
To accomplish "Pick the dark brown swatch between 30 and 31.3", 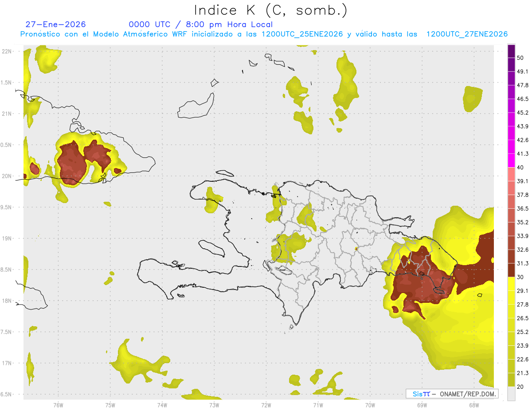I will coord(512,270).
